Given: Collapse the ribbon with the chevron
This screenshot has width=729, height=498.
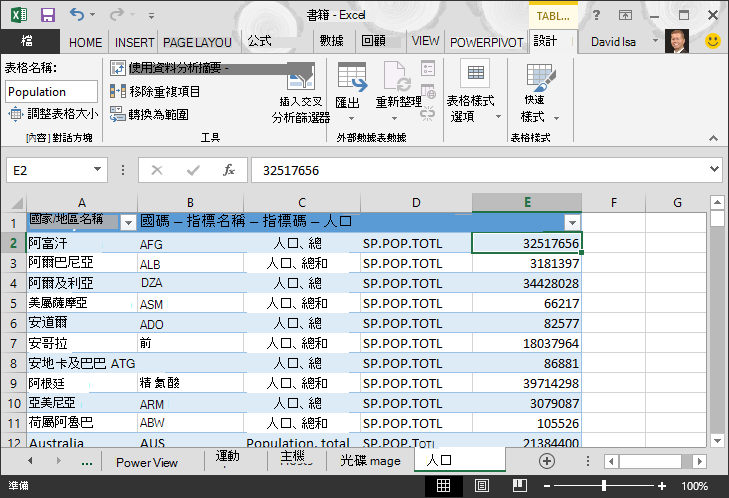Looking at the screenshot, I should [713, 138].
